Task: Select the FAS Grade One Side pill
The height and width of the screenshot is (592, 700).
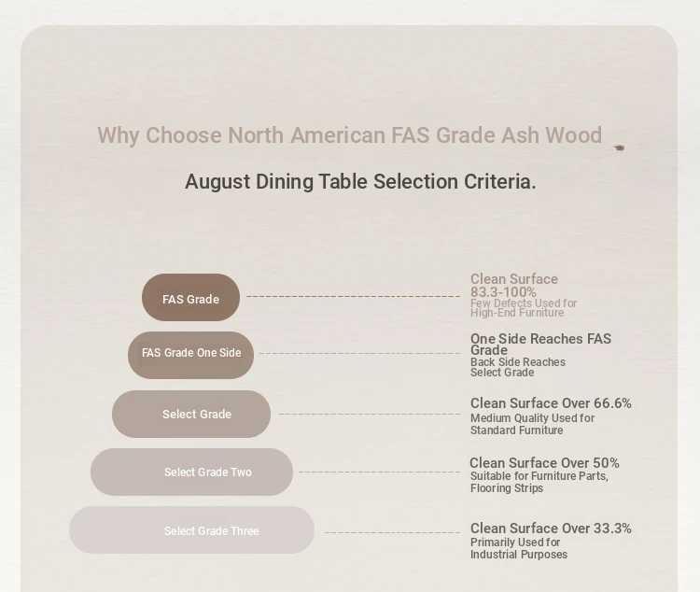Action: click(190, 354)
